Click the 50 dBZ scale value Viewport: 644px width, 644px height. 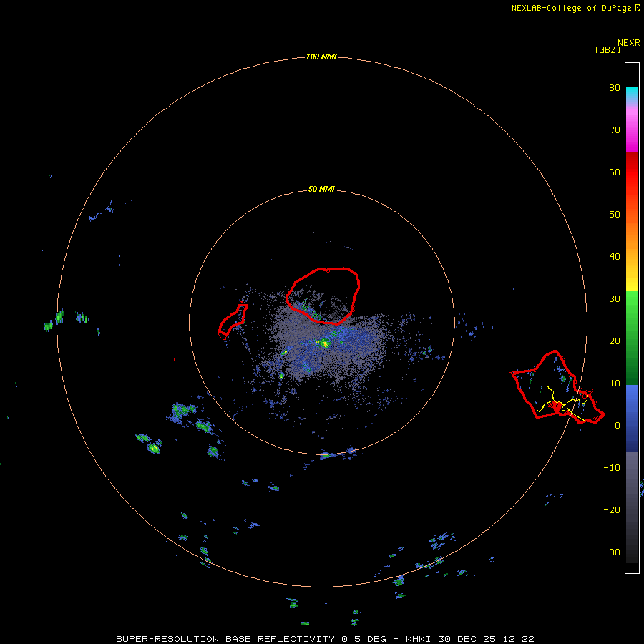point(615,215)
